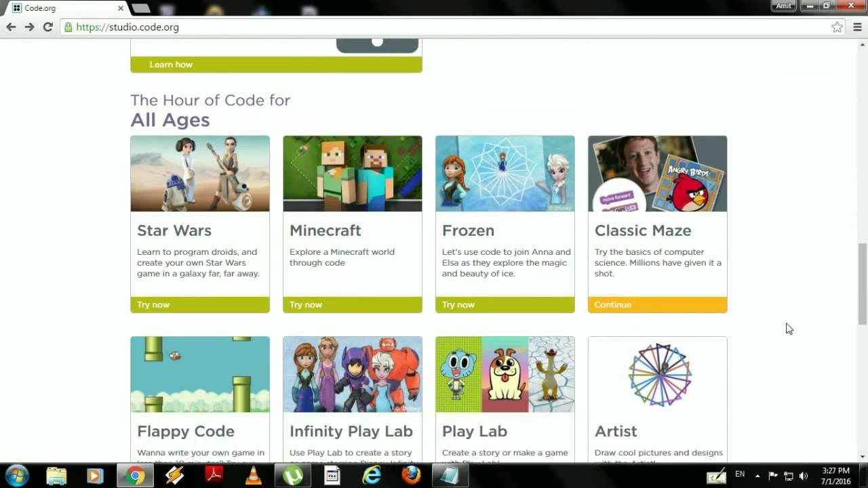Click the taskbar clock showing 3:27 PM
The image size is (868, 488).
coord(835,476)
